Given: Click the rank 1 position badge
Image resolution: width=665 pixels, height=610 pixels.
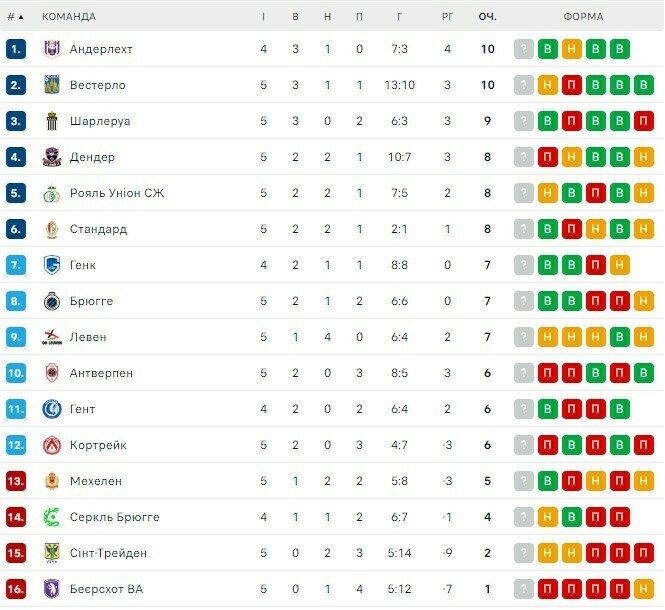Looking at the screenshot, I should [15, 49].
